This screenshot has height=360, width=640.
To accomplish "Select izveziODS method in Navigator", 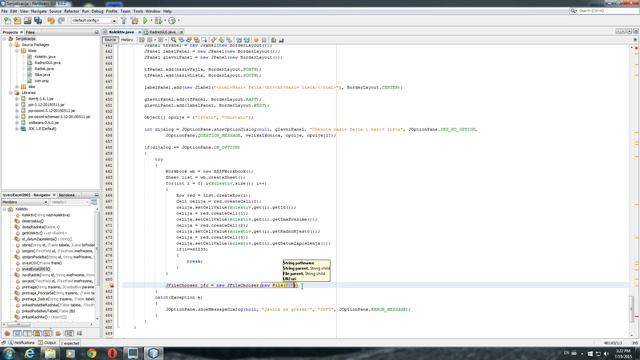I will 41,263.
